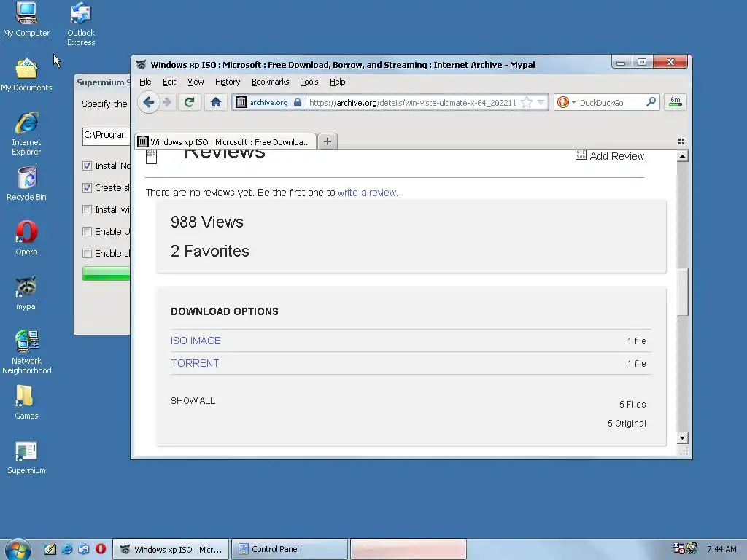Open the downloads indicator showing 6m
Screen dimensions: 747x560
click(675, 102)
